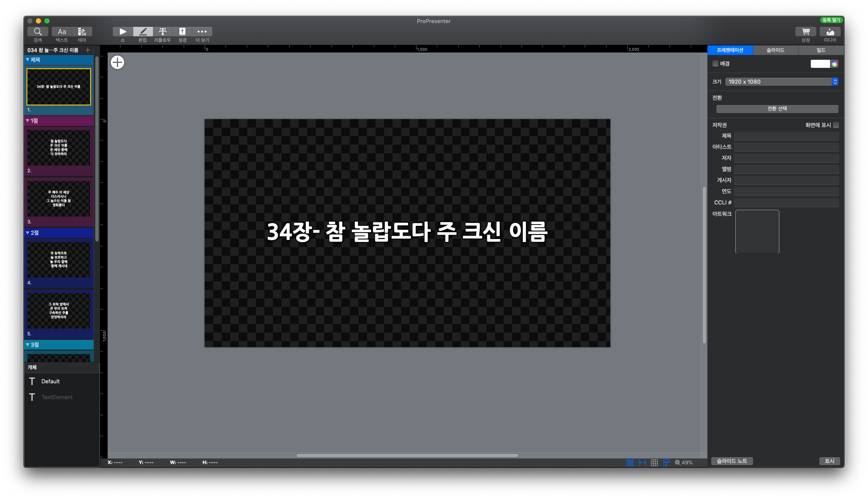Click the search magnifier icon in toolbar
Screen dimensions: 868x499
[38, 32]
